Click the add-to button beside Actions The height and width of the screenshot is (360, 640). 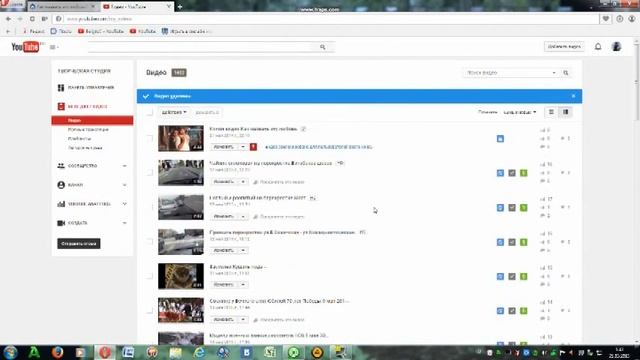click(x=207, y=112)
